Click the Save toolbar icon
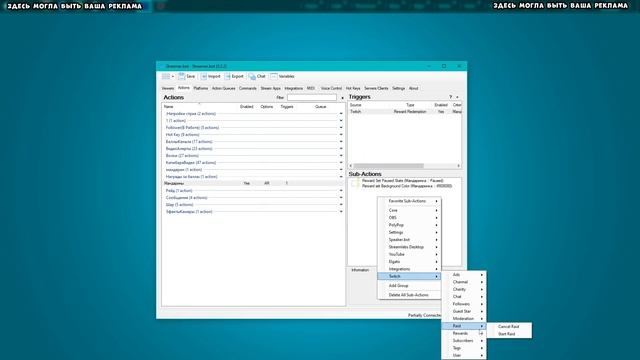This screenshot has width=640, height=360. pyautogui.click(x=187, y=76)
